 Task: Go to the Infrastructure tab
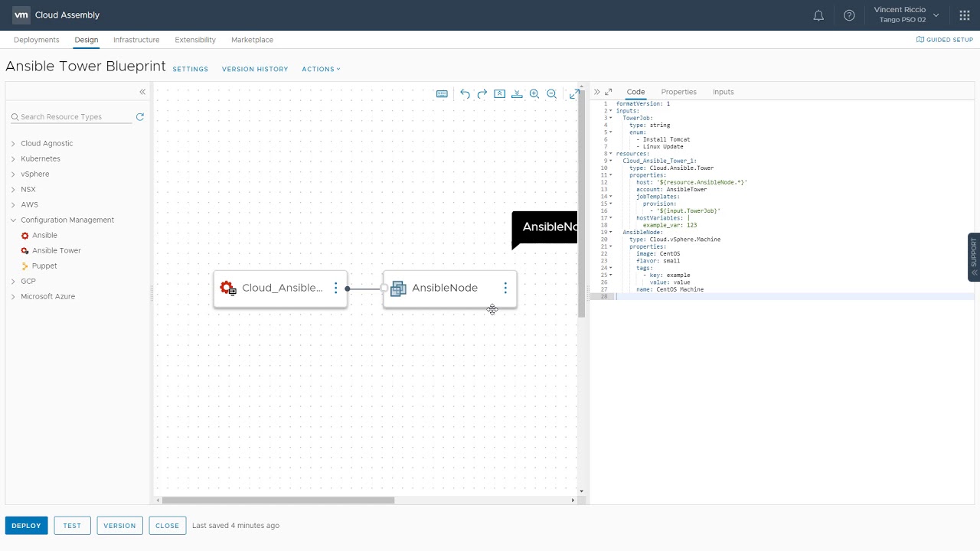coord(136,40)
